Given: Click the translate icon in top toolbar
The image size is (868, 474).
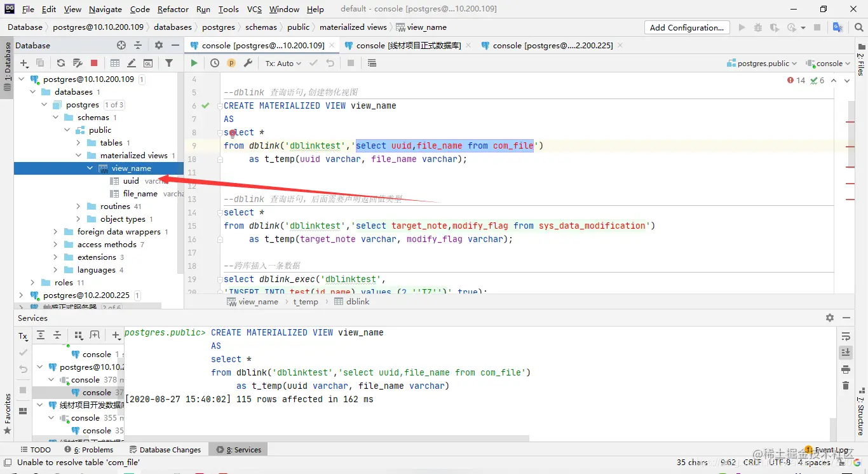Looking at the screenshot, I should click(x=837, y=27).
